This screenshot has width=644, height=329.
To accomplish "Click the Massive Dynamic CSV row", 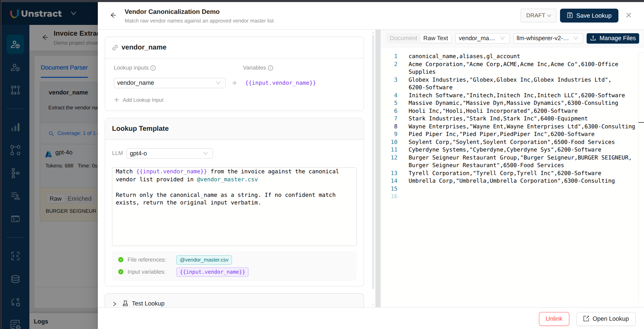I will [513, 103].
